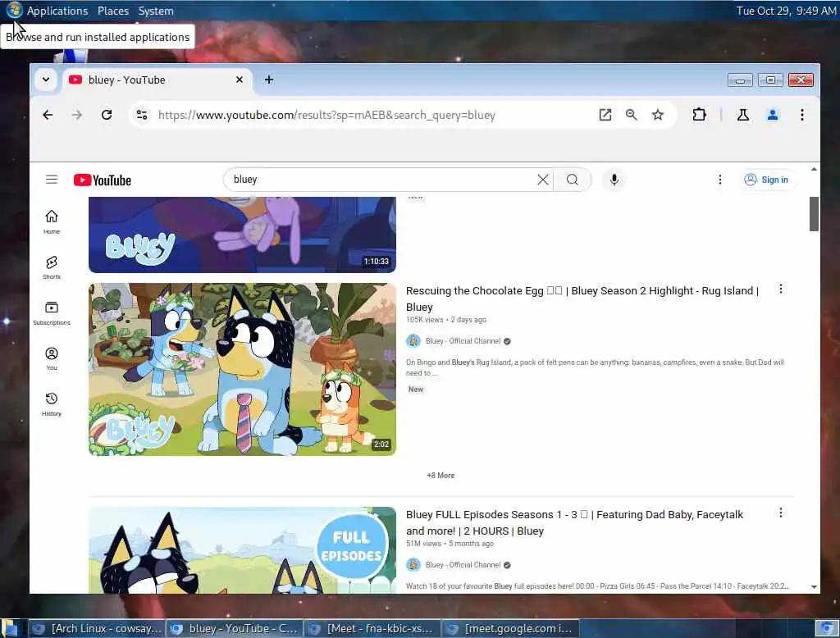Click the clock showing Tue Oct 29
The width and height of the screenshot is (840, 638).
click(786, 11)
